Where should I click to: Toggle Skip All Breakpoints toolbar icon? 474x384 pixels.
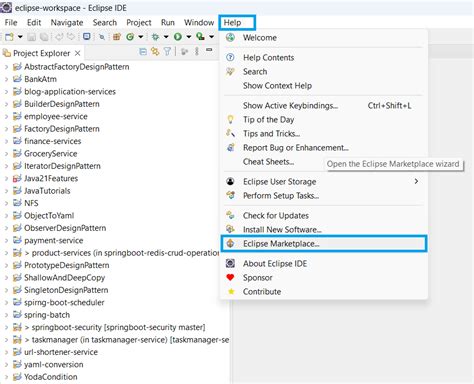point(102,37)
